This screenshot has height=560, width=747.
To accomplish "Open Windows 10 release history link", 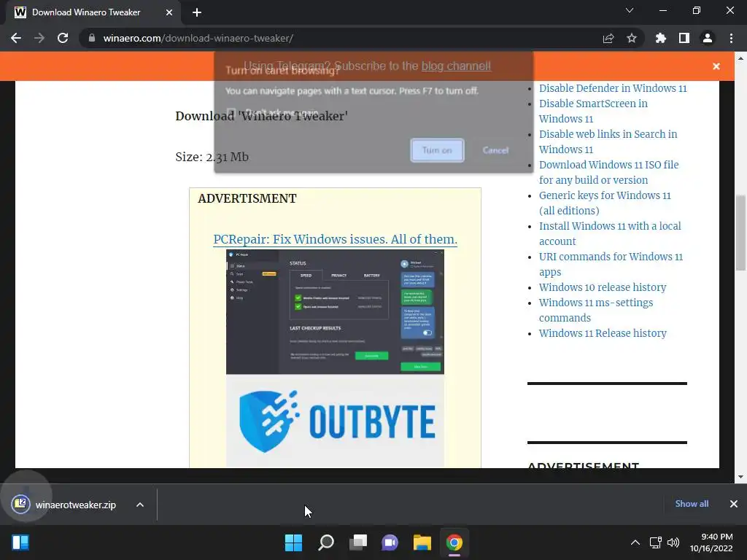I will 602,287.
